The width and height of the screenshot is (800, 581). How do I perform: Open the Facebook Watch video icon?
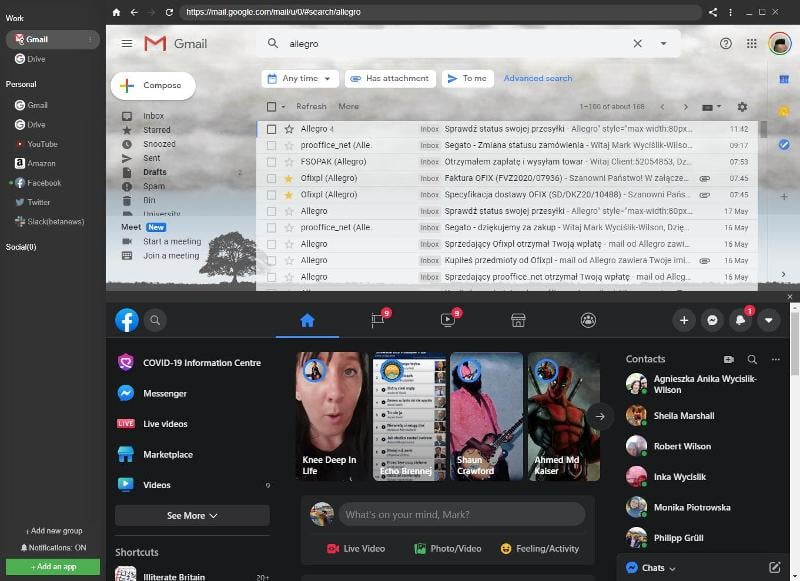447,320
